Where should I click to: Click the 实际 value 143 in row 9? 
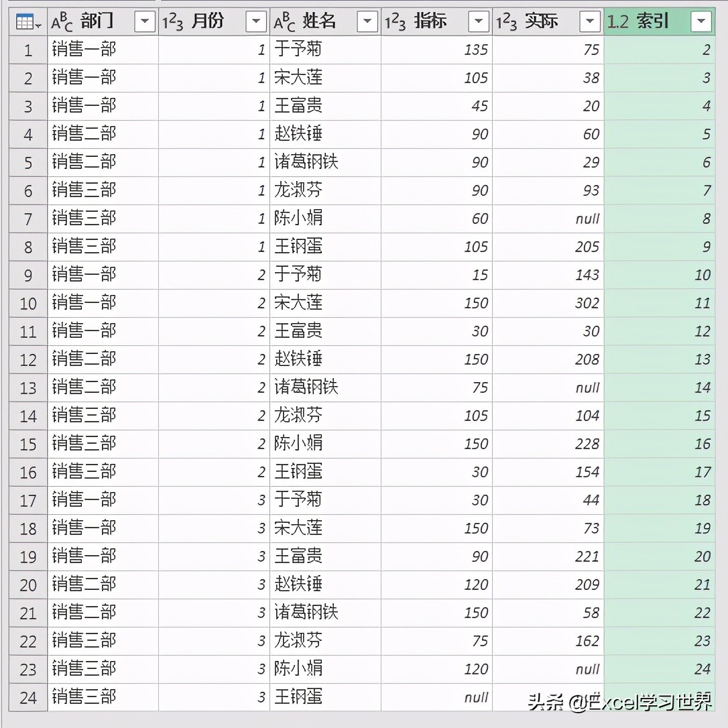pyautogui.click(x=548, y=276)
